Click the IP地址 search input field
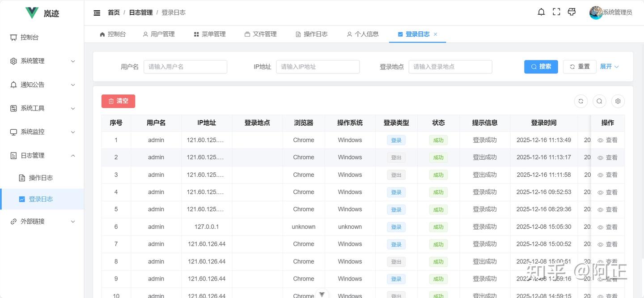This screenshot has height=298, width=644. (318, 66)
